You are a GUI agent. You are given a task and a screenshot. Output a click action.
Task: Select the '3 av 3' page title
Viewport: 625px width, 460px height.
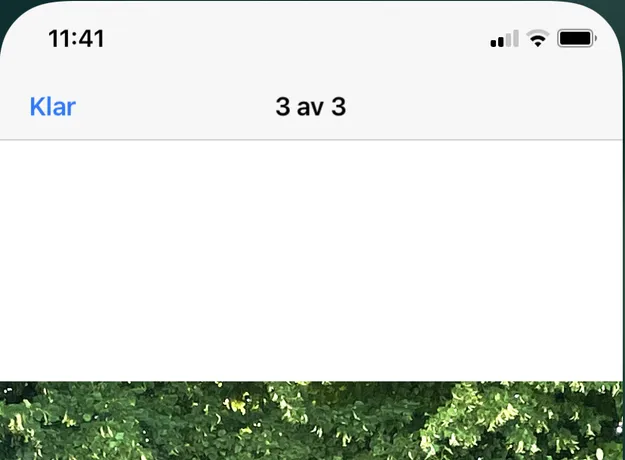pyautogui.click(x=311, y=106)
